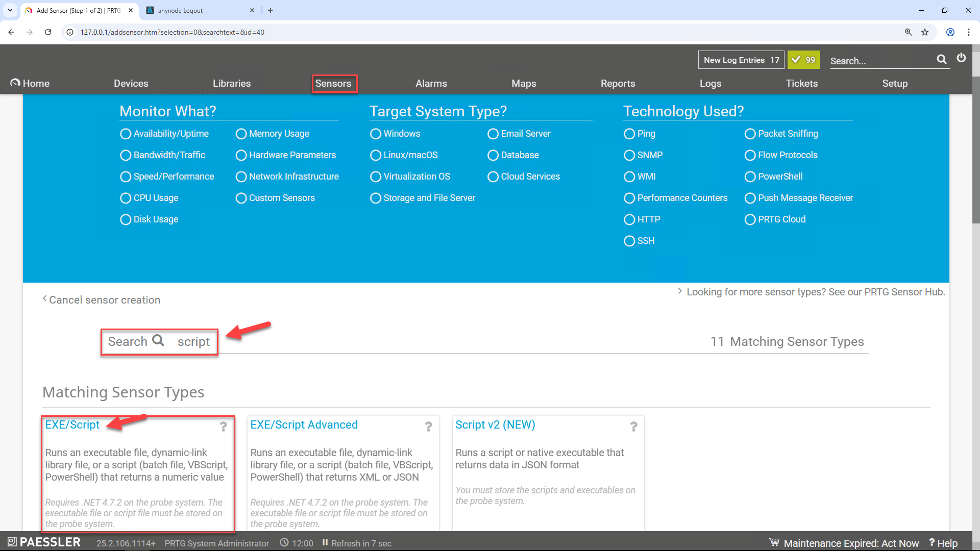Click the magnifier icon in the search bar
Image resolution: width=980 pixels, height=551 pixels.
coord(942,59)
